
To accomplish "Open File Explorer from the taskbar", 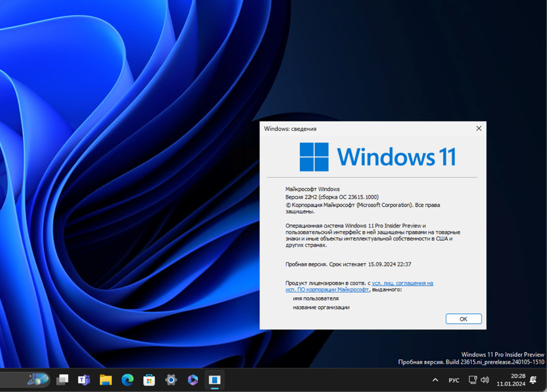I will coord(106,379).
